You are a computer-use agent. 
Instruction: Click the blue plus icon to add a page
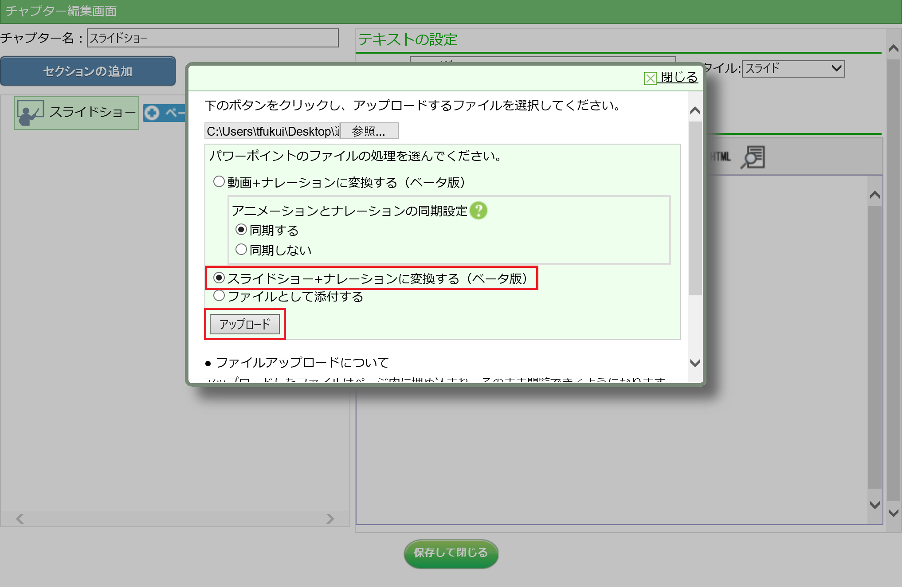[152, 113]
